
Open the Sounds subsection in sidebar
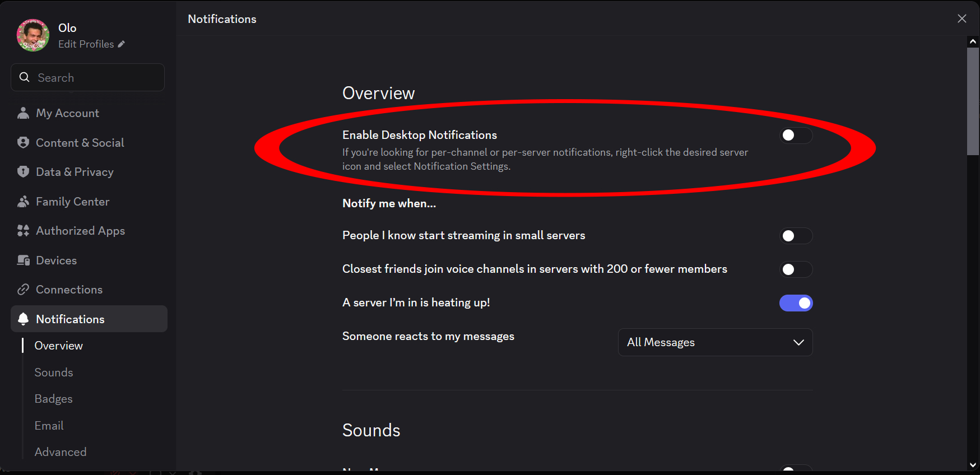(x=54, y=372)
